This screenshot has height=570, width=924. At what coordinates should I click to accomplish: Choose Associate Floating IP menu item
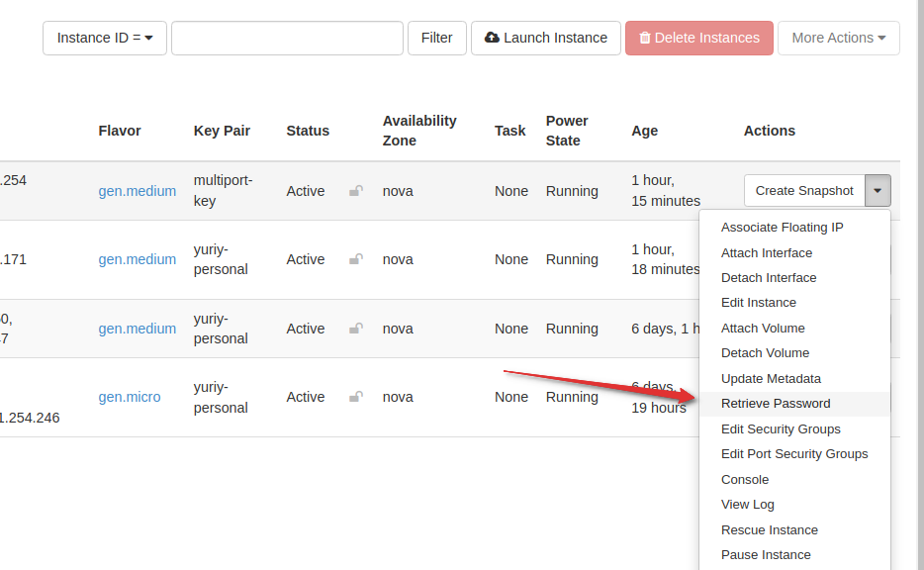[x=782, y=228]
